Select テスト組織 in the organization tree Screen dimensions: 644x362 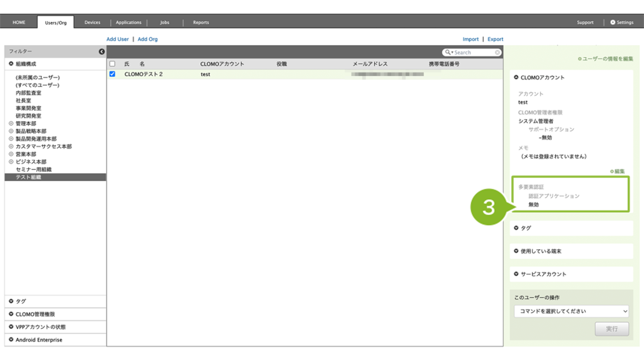point(28,177)
